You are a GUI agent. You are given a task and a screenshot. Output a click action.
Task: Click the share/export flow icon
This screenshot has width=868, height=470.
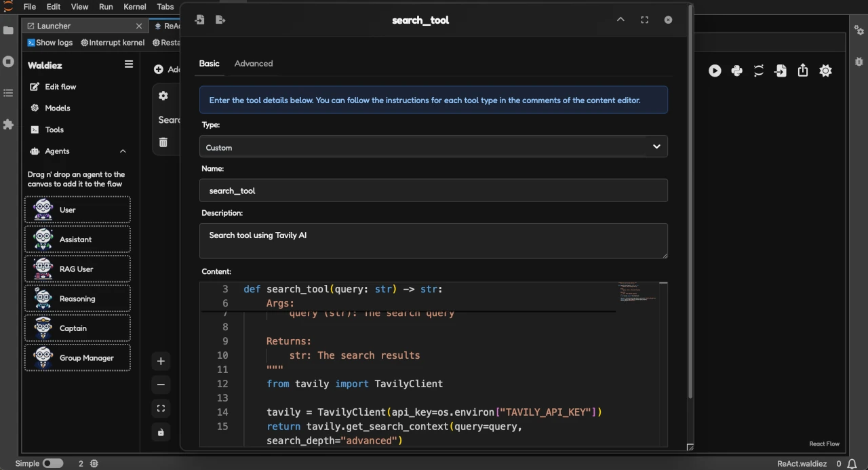click(x=803, y=71)
